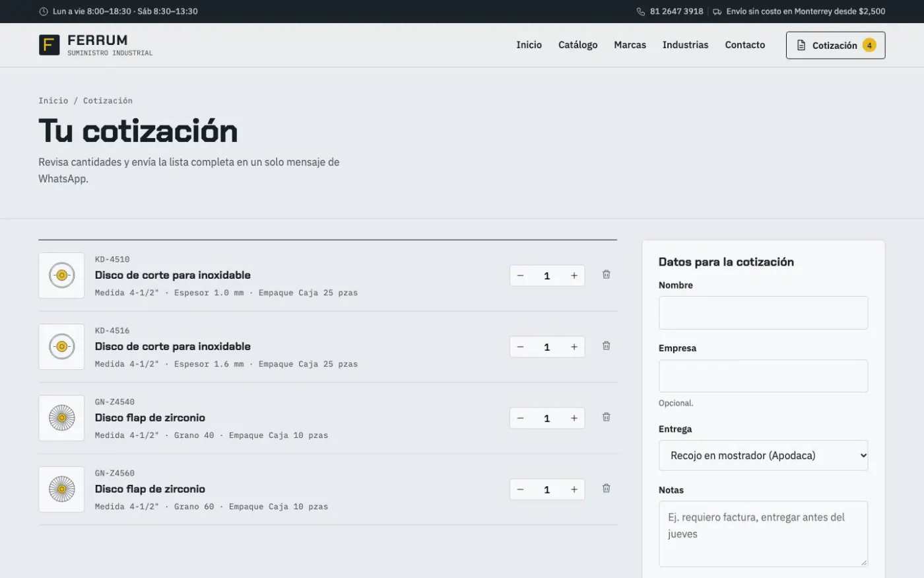Delete KD-4510 item with trash icon
Screen dimensions: 924x578
pyautogui.click(x=606, y=274)
